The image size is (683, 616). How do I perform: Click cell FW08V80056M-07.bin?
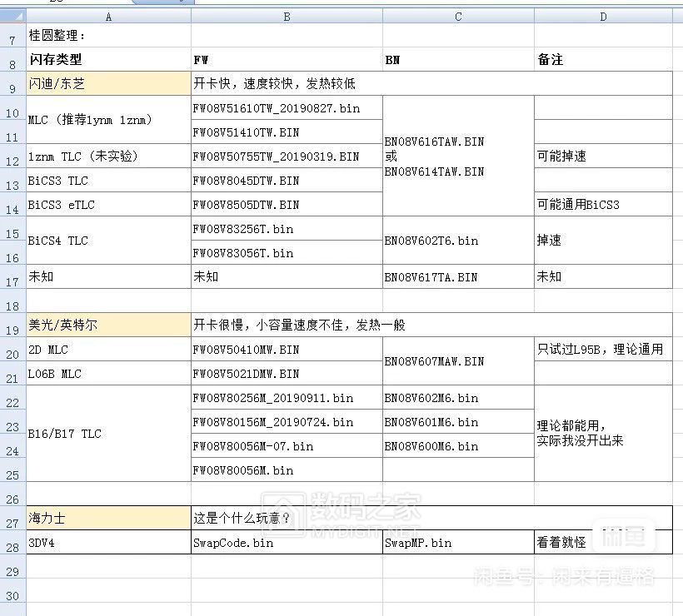[287, 446]
